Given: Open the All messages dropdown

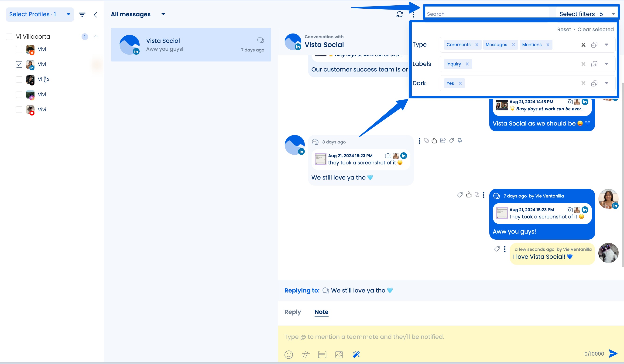Looking at the screenshot, I should coord(138,14).
